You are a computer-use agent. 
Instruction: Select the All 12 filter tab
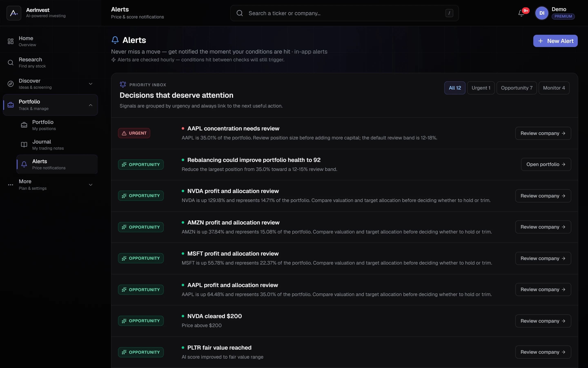(x=455, y=88)
